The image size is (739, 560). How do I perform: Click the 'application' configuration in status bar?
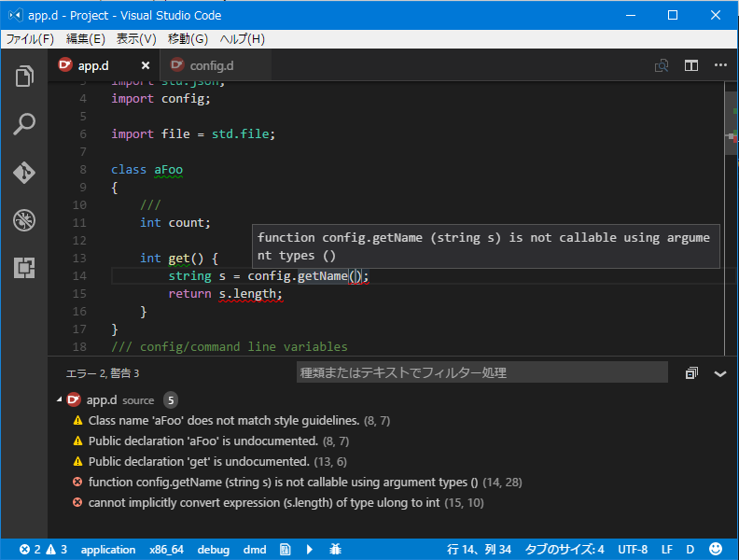(x=108, y=550)
